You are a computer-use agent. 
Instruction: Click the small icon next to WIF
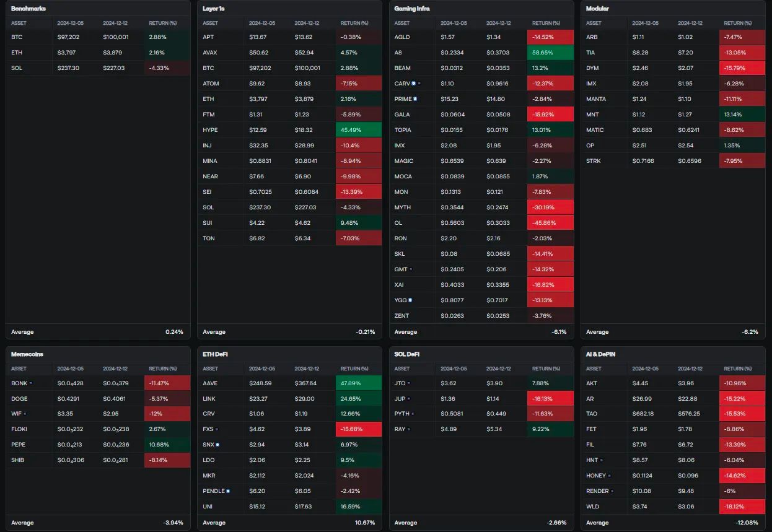25,414
